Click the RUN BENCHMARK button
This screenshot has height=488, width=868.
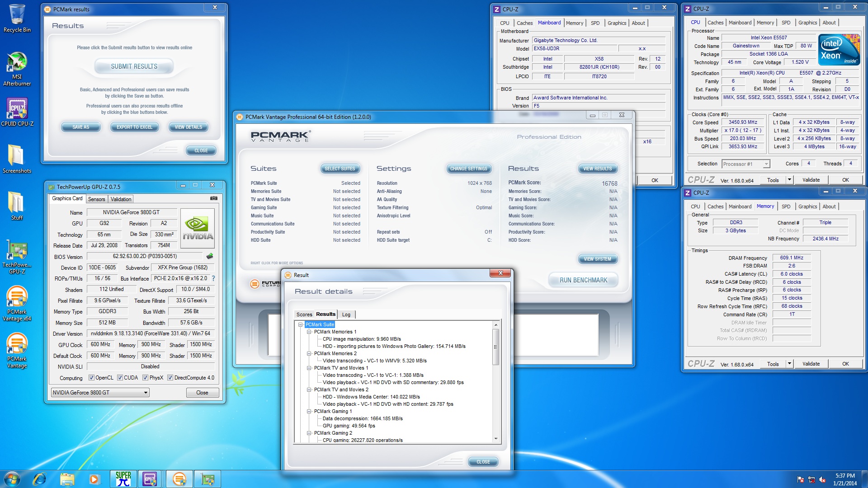(x=583, y=280)
